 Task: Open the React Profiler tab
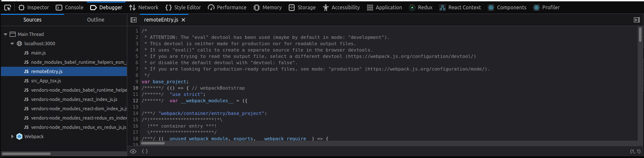click(547, 7)
